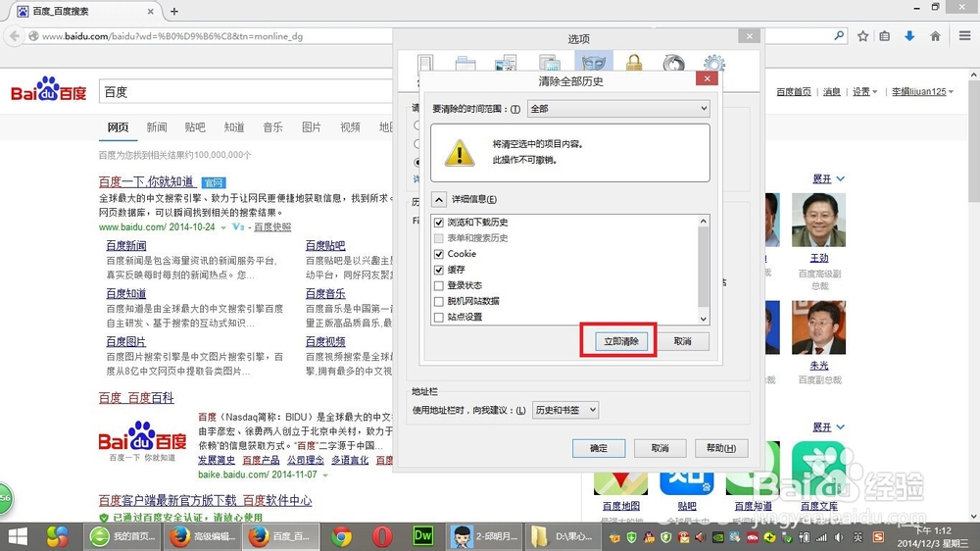The image size is (980, 551).
Task: Expand the lower 展开 link above the app icons
Action: tap(828, 427)
